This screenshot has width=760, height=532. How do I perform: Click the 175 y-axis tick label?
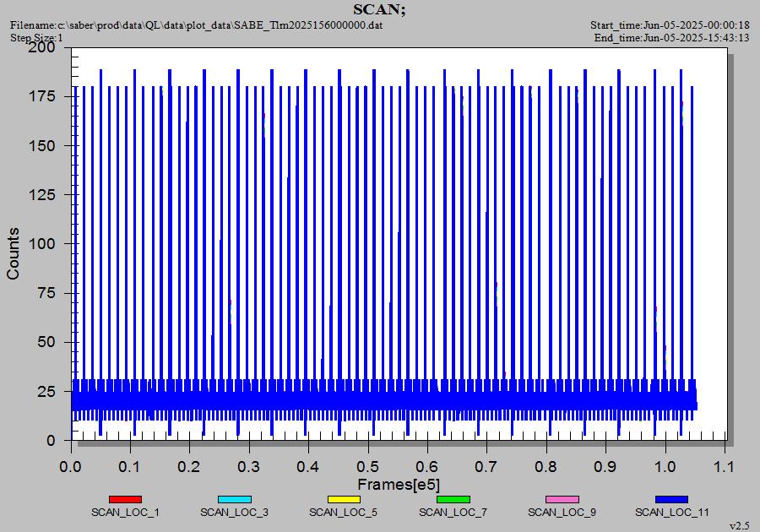tap(41, 96)
